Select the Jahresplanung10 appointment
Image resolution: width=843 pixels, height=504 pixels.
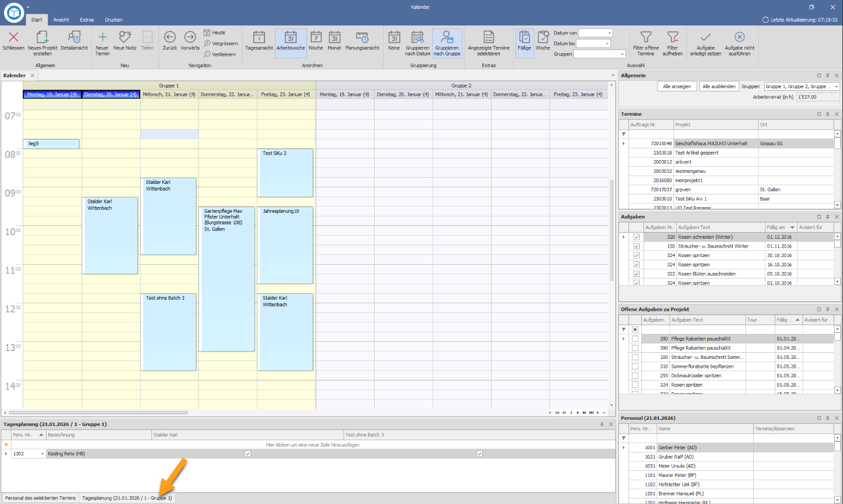[285, 245]
